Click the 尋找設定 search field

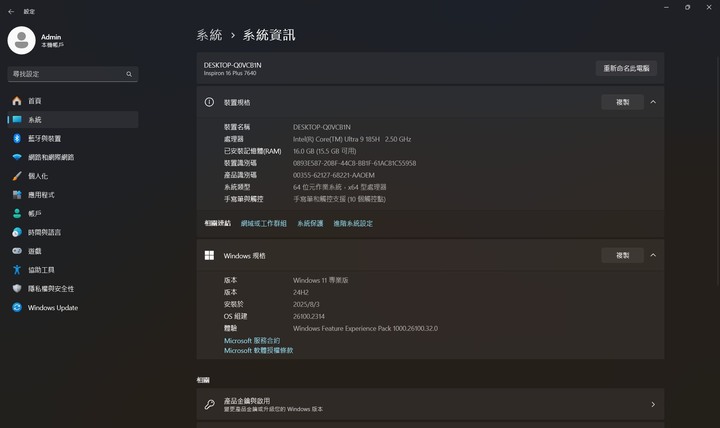point(73,74)
